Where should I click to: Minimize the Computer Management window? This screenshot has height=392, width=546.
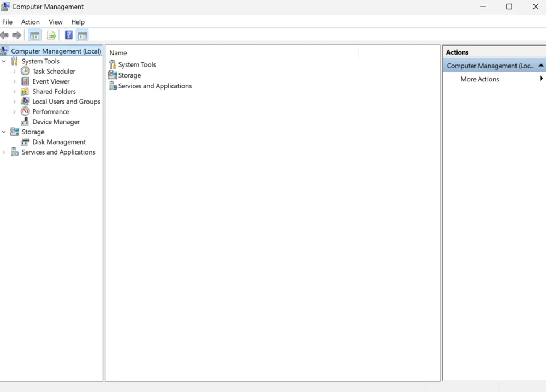point(483,7)
